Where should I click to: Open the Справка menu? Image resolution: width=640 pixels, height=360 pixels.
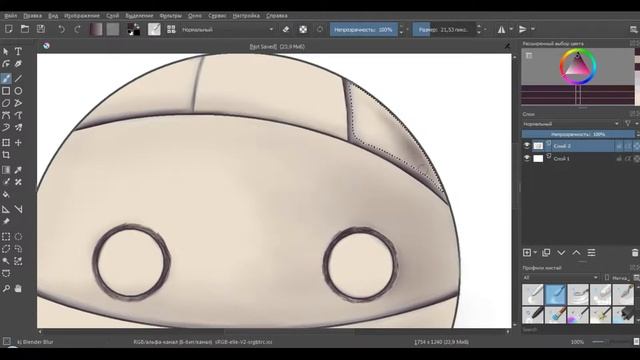[x=277, y=16]
